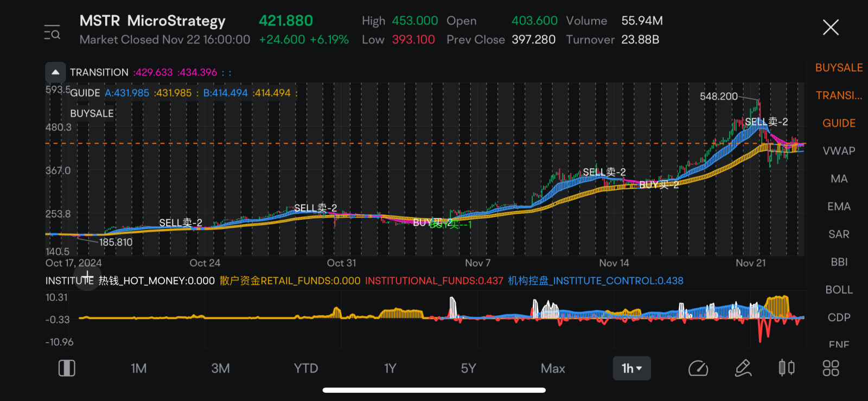Click the +6.19% percent change value
The height and width of the screenshot is (401, 868).
[x=329, y=40]
